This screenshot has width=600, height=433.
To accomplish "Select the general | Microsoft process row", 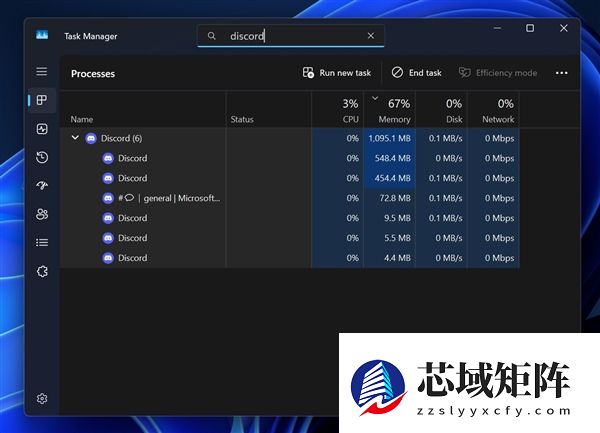I will click(x=290, y=198).
